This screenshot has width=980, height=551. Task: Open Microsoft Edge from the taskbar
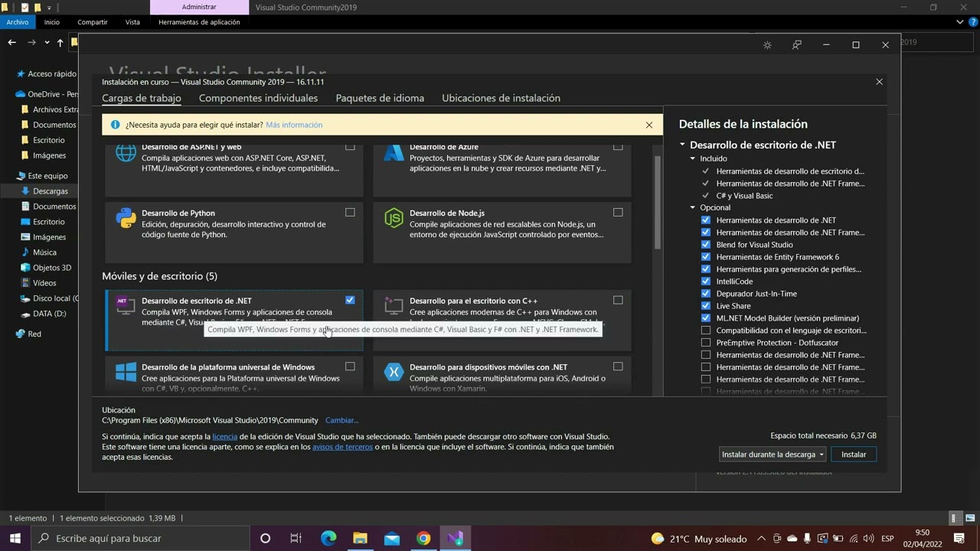328,539
